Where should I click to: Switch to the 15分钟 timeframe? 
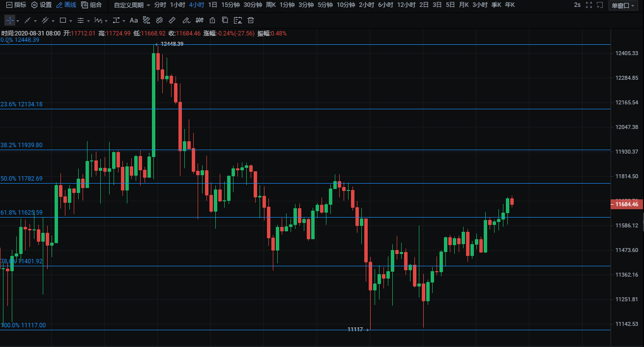pyautogui.click(x=230, y=5)
